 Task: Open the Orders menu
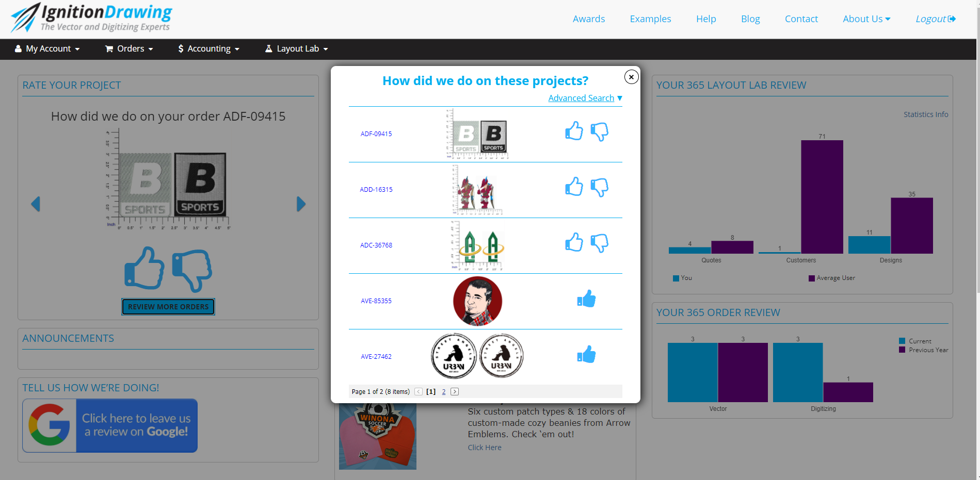pyautogui.click(x=130, y=49)
